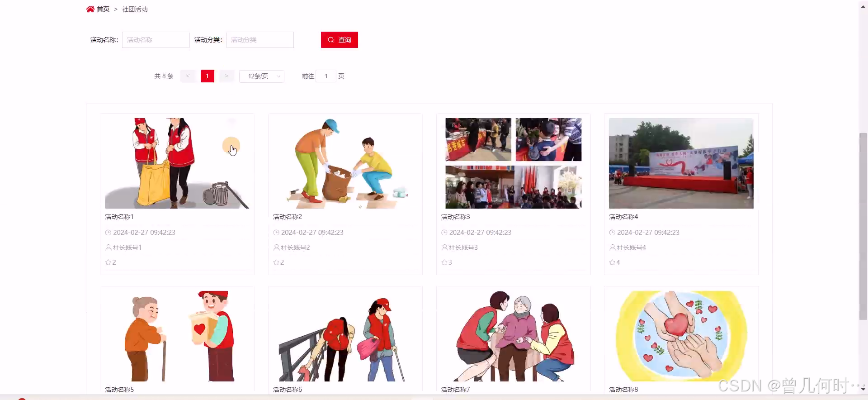Click the 活动名称5 title text
The height and width of the screenshot is (400, 868).
(119, 390)
